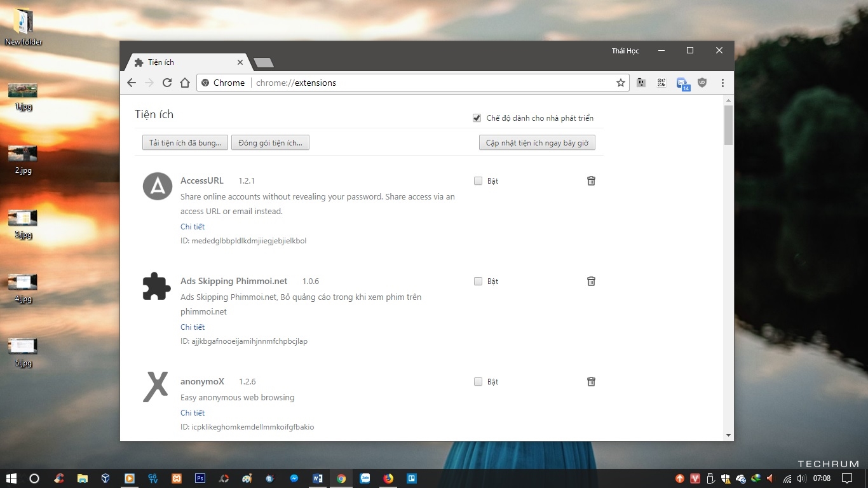The width and height of the screenshot is (868, 488).
Task: Select the 'Tiện ích' browser tab
Action: click(x=184, y=62)
